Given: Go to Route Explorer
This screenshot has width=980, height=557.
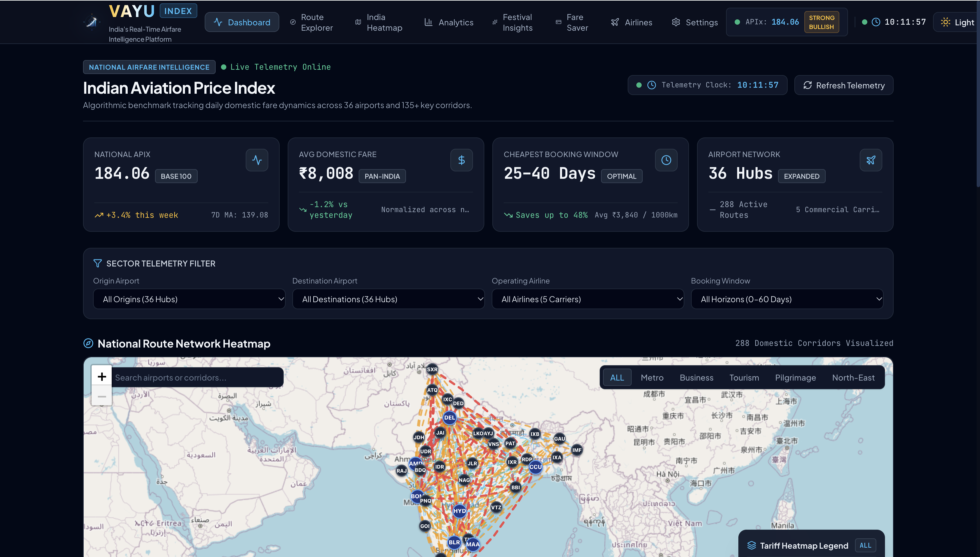Looking at the screenshot, I should pyautogui.click(x=312, y=22).
